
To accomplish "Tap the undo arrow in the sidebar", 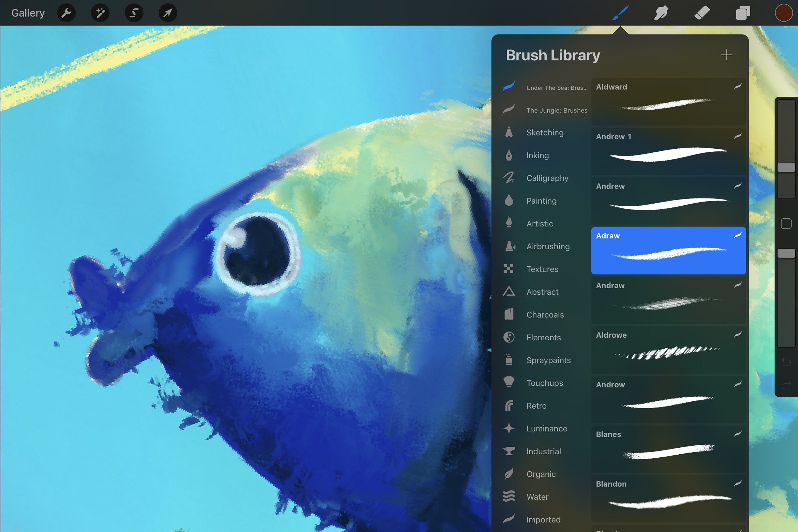I will coord(787,363).
